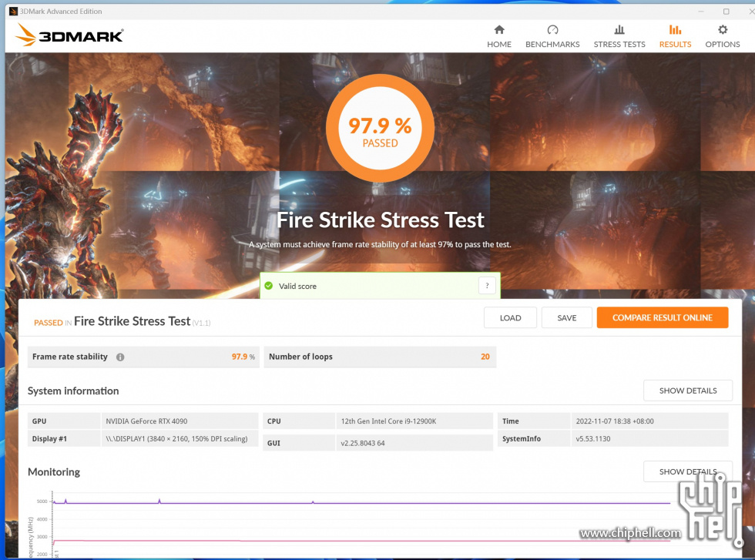Minimize the 3DMark window
Screen dimensions: 755x560
point(701,11)
